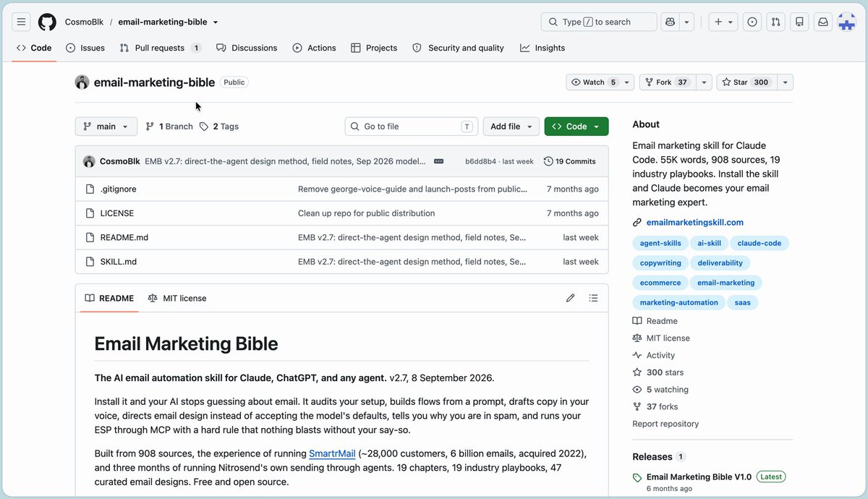Switch to the Projects tab

click(x=374, y=48)
